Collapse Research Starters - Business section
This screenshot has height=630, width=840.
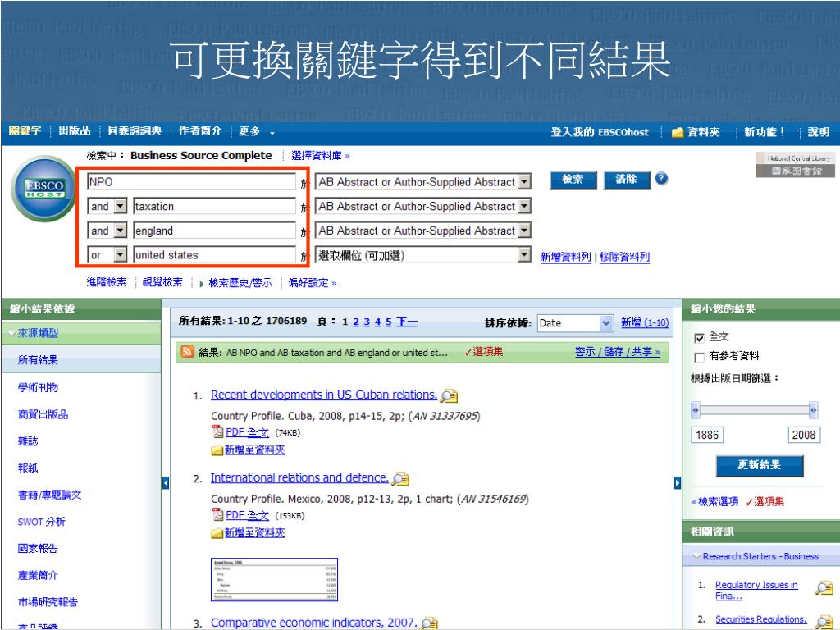[x=696, y=556]
